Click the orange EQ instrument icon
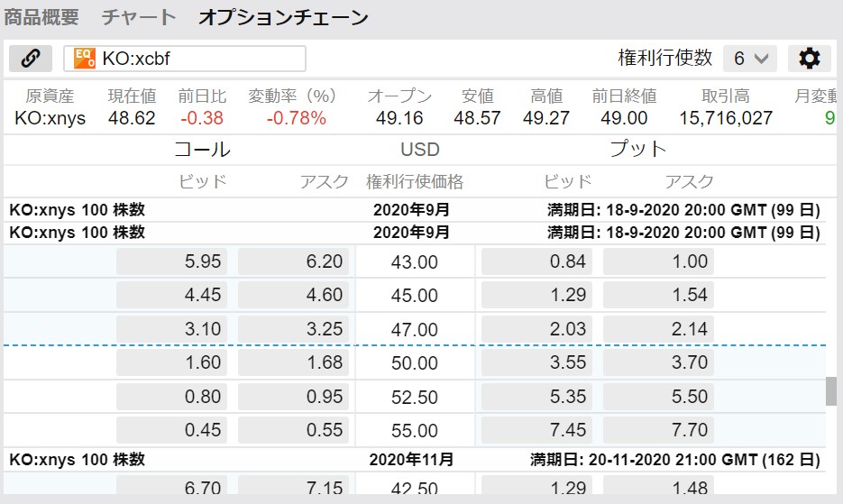Image resolution: width=843 pixels, height=504 pixels. (x=85, y=58)
